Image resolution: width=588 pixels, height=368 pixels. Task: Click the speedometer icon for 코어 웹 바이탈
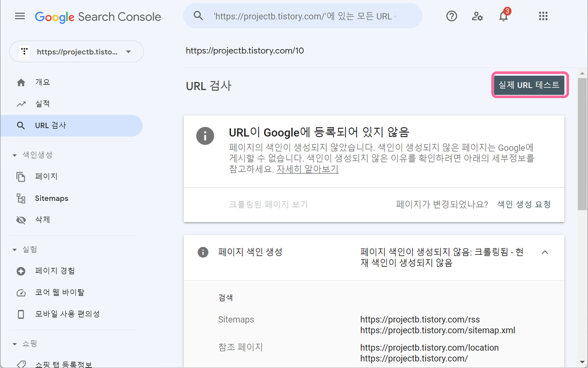coord(21,293)
